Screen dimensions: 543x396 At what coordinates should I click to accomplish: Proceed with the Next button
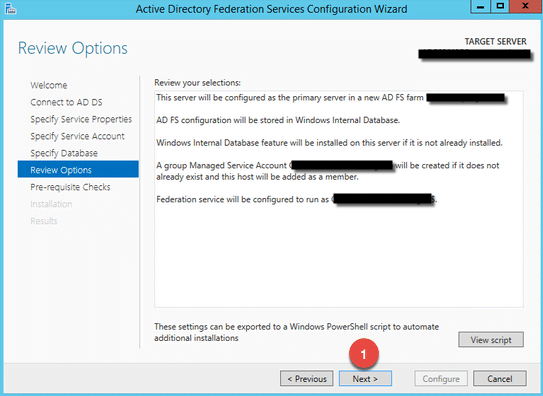365,379
